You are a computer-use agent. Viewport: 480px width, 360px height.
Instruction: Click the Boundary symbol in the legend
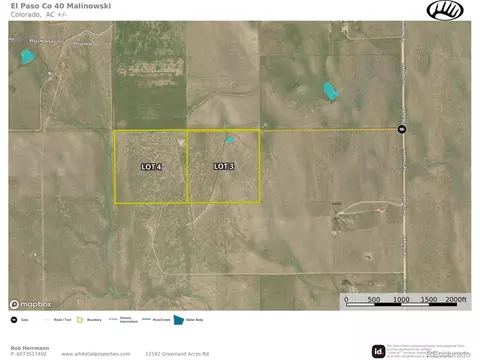click(x=80, y=320)
